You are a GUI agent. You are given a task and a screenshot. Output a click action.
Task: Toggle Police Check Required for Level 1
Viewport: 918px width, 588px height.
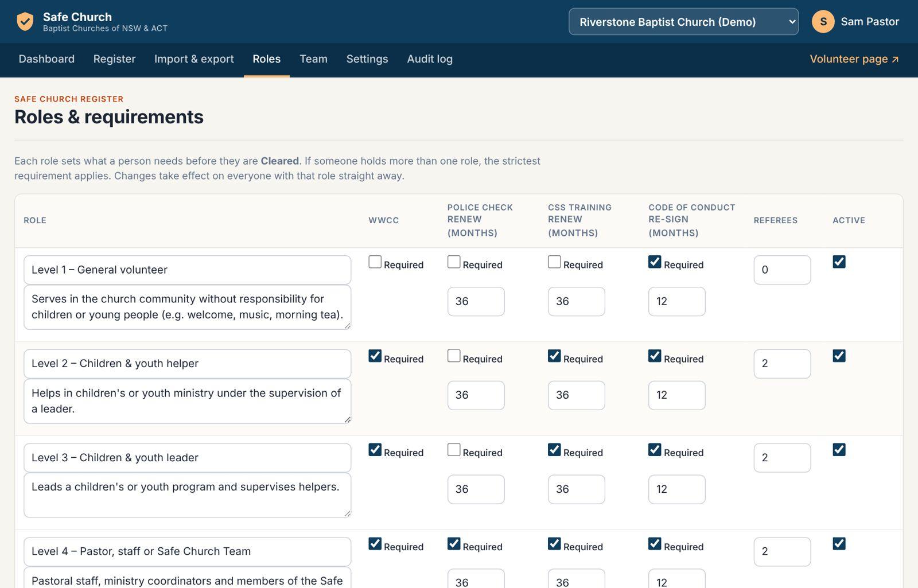tap(454, 262)
